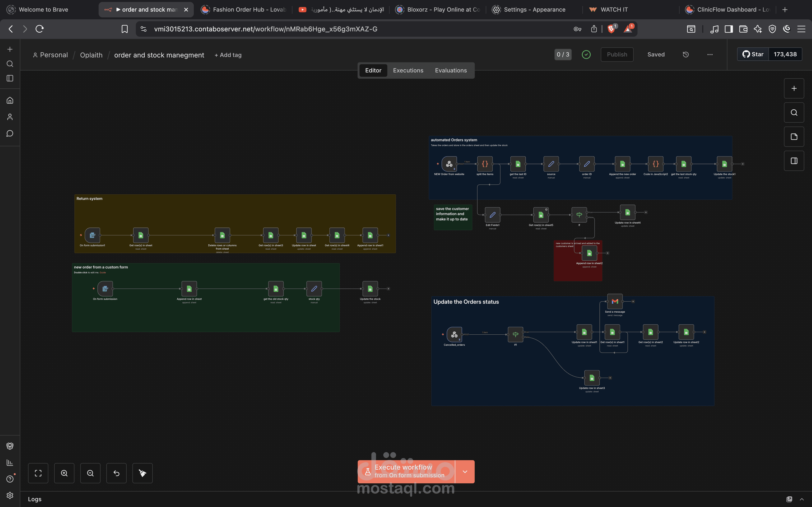812x507 pixels.
Task: Click the Publish button
Action: (617, 54)
